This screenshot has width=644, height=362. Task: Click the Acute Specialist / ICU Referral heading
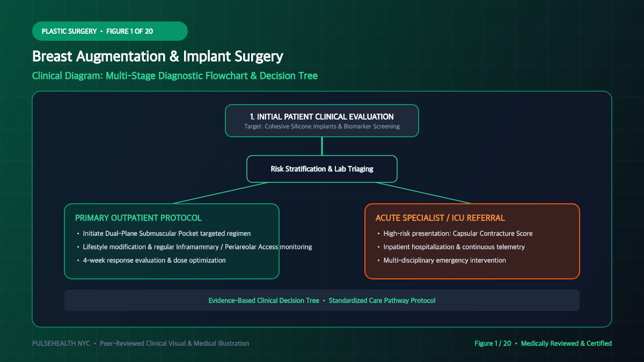tap(440, 218)
